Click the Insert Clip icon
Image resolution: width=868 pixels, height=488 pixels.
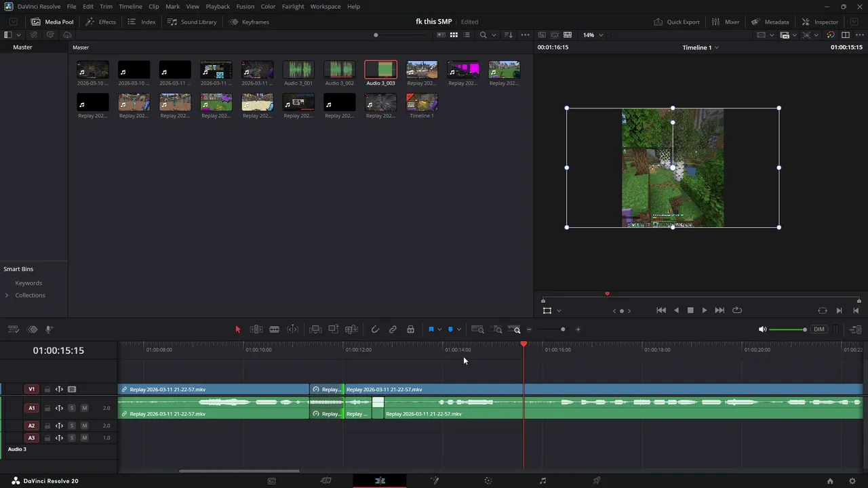click(315, 329)
